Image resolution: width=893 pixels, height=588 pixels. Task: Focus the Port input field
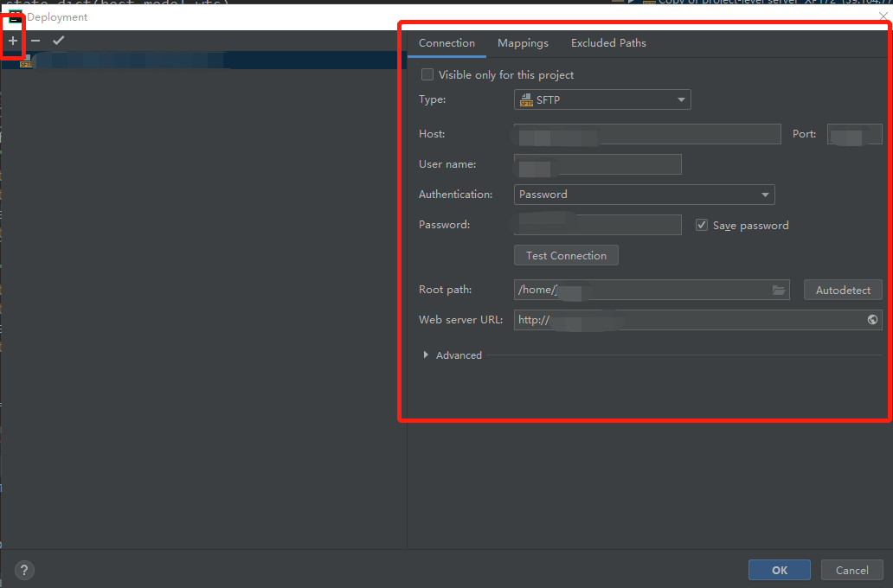pos(854,134)
